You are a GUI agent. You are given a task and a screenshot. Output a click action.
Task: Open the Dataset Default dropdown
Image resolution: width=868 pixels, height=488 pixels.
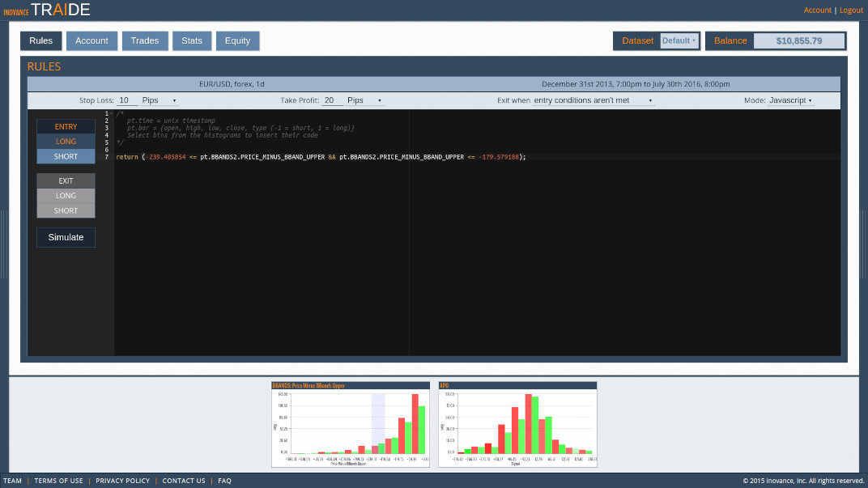(x=679, y=40)
